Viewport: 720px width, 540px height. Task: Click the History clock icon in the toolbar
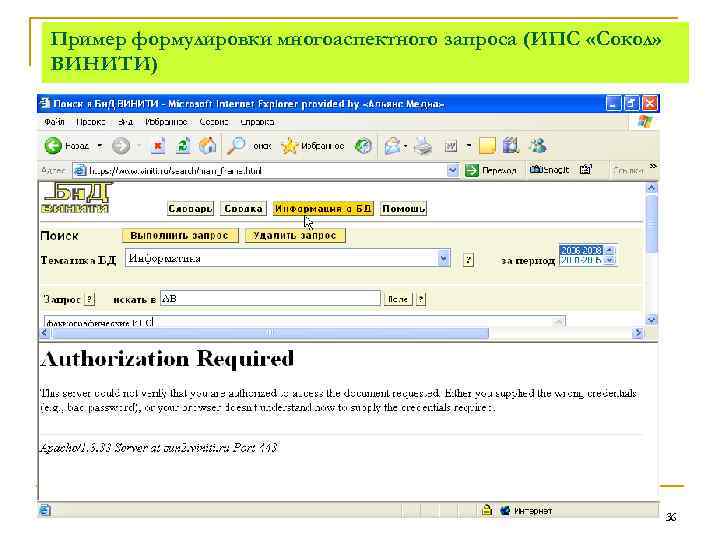coord(363,146)
